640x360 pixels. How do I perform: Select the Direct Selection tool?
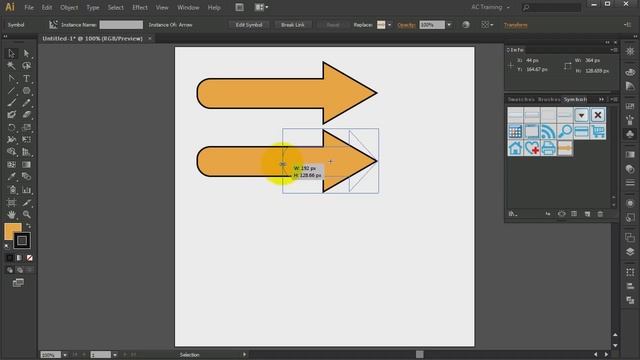tap(27, 53)
